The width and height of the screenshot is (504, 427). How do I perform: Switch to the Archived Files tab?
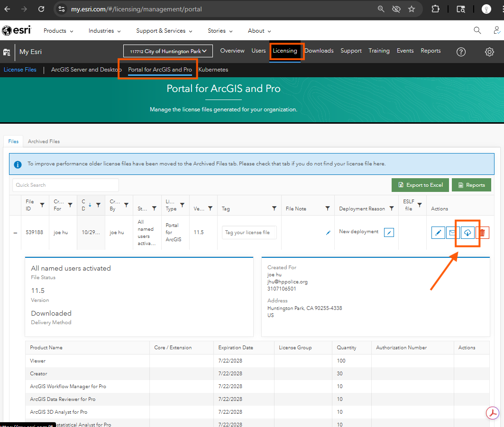click(44, 141)
